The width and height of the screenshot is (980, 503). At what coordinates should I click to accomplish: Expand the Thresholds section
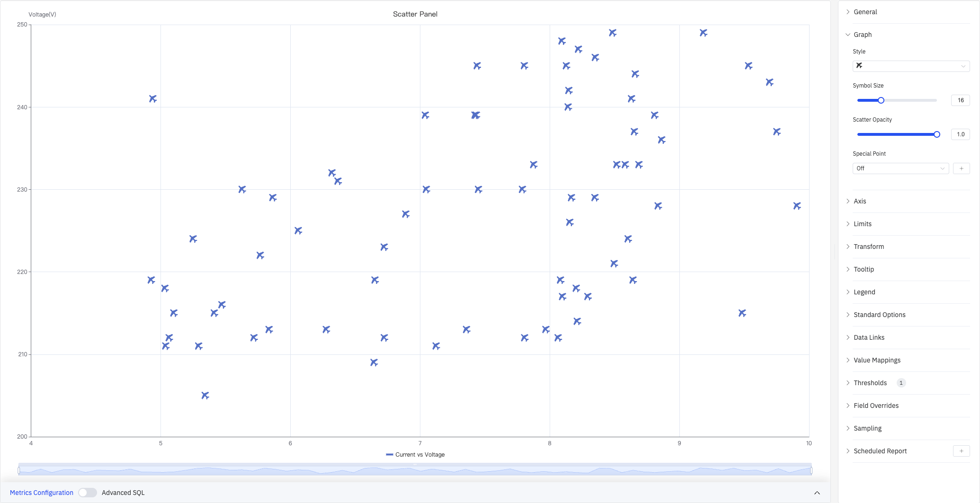pyautogui.click(x=870, y=383)
